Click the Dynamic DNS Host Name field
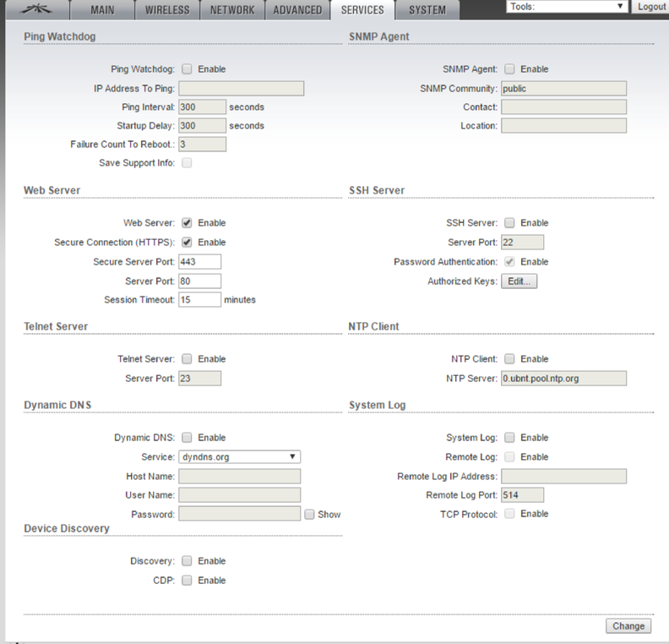Screen dimensions: 669x644 pos(239,477)
